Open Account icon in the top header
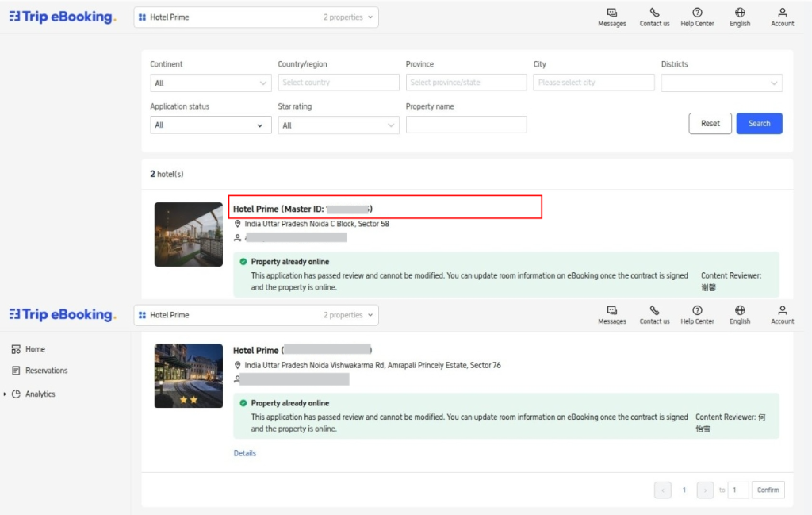 (x=782, y=13)
